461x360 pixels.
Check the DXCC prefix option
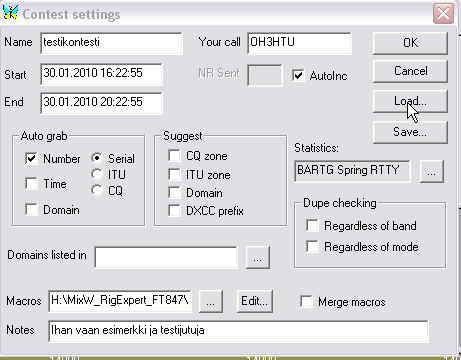coord(174,211)
